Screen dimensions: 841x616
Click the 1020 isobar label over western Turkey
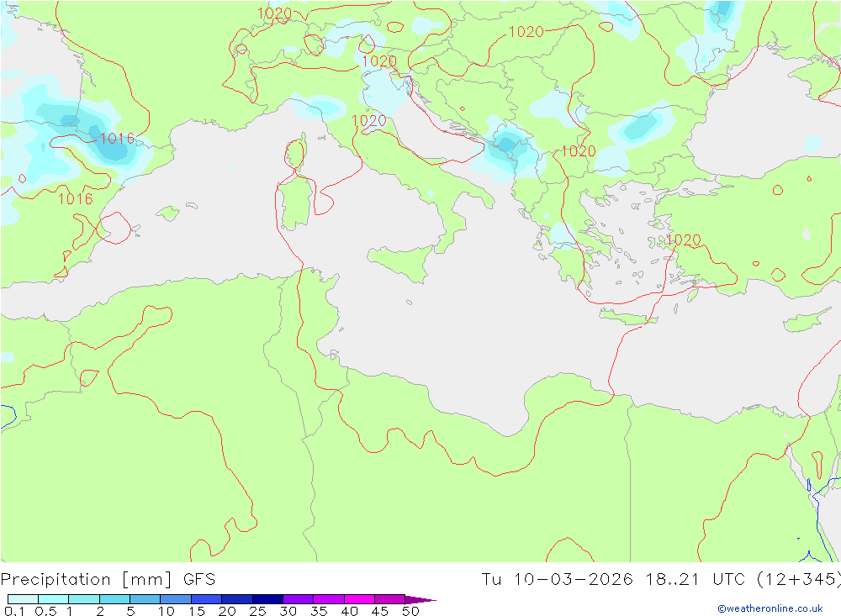[x=683, y=240]
